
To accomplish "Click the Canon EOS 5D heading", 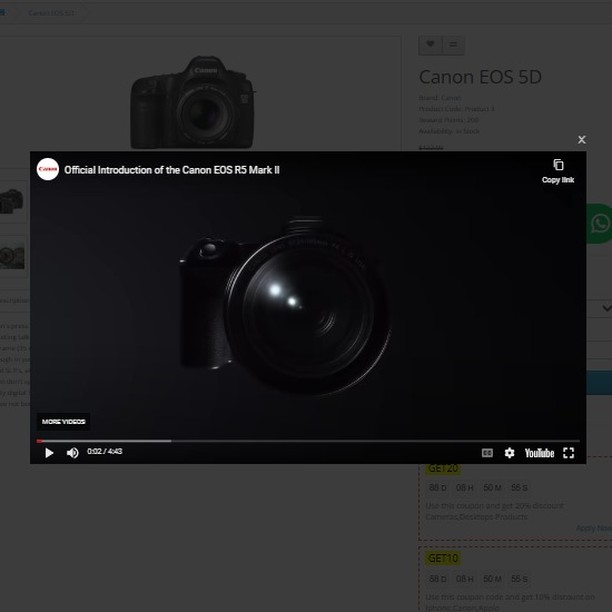I will (480, 77).
